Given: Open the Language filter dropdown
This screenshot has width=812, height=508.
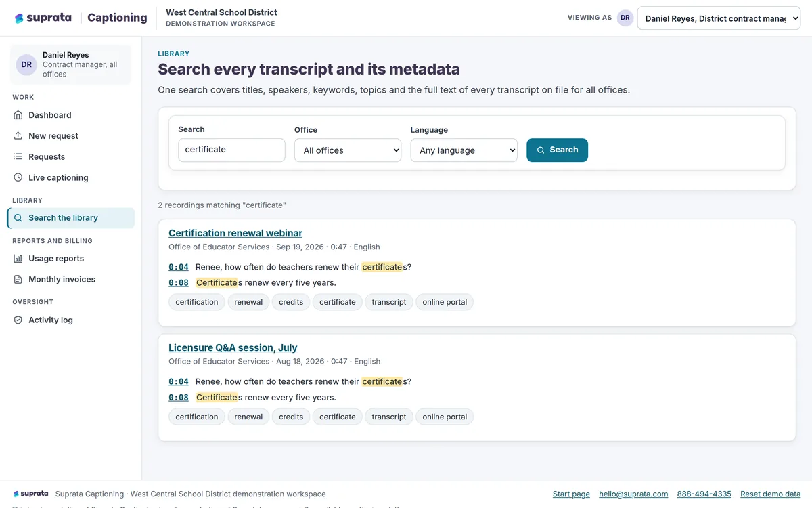Looking at the screenshot, I should (x=464, y=150).
